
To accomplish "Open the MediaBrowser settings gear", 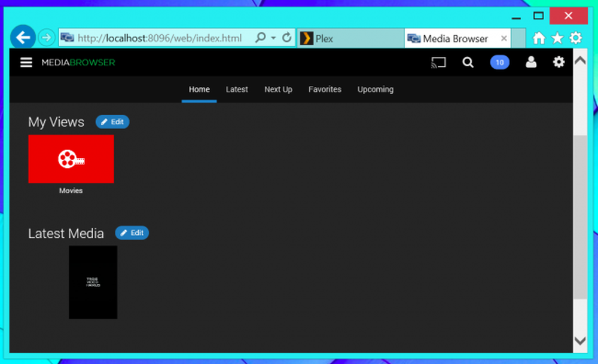I will (559, 62).
